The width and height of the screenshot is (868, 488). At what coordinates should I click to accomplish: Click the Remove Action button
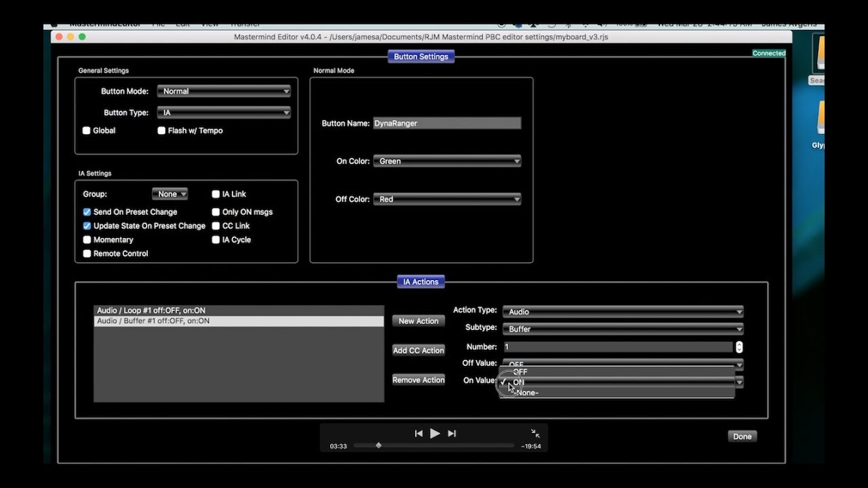pos(418,380)
